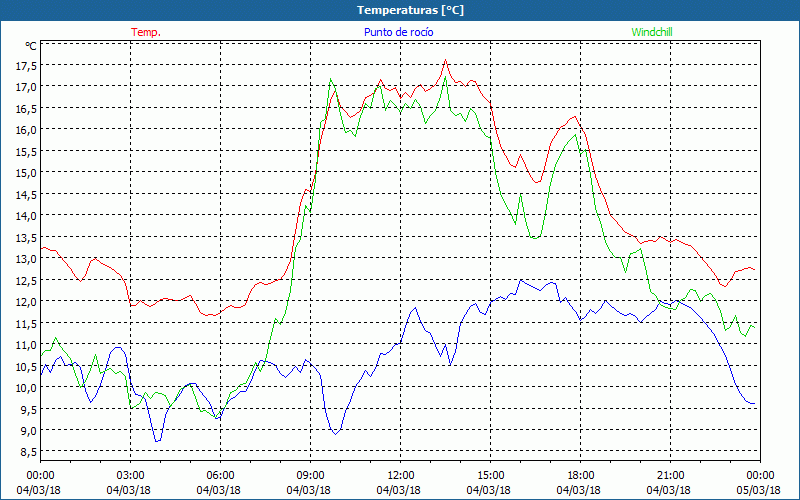The image size is (800, 500).
Task: Click the "06:00" time axis label
Action: (220, 476)
